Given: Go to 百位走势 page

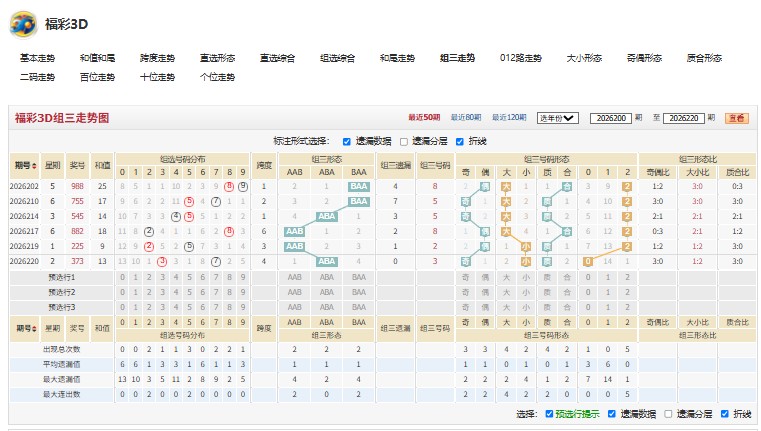Looking at the screenshot, I should [97, 77].
